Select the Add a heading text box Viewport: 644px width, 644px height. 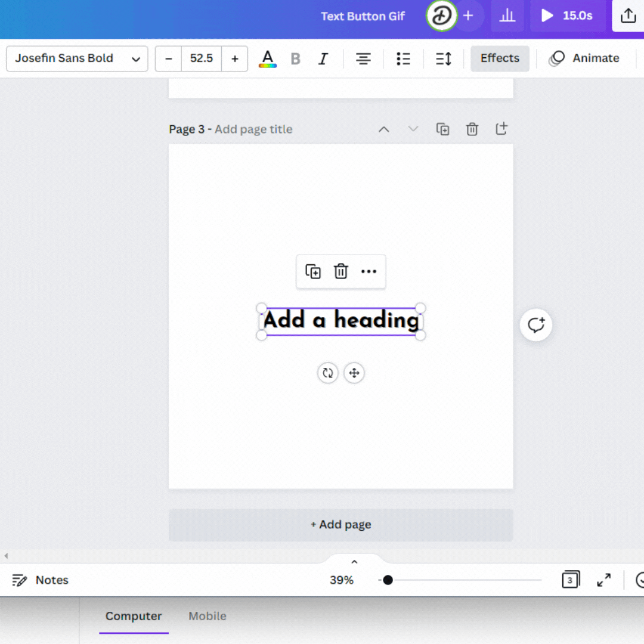pos(341,320)
